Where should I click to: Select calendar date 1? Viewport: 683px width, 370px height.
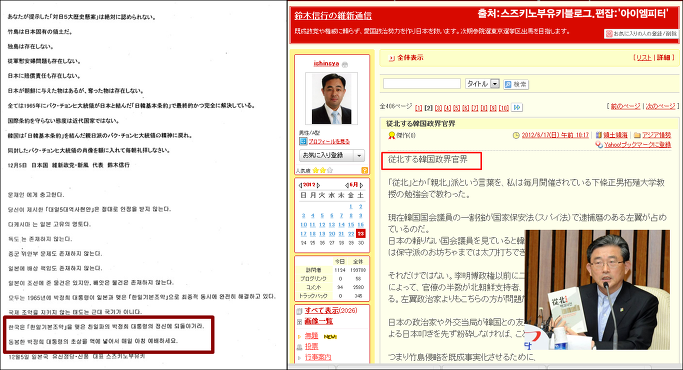click(351, 207)
